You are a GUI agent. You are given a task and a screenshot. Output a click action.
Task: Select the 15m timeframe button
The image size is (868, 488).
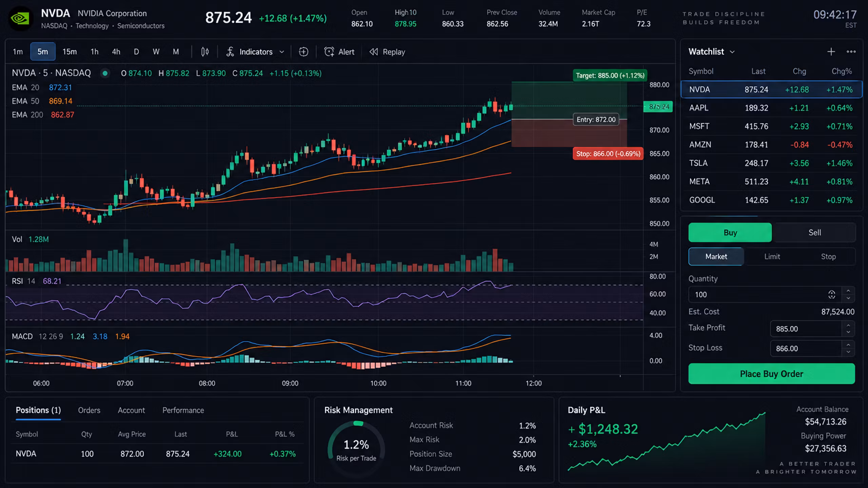pos(70,52)
